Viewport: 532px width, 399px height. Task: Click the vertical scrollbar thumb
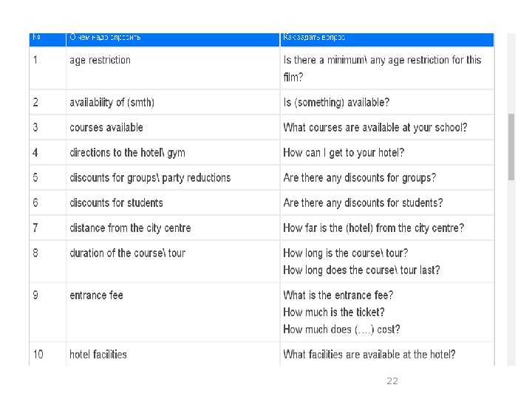point(511,147)
